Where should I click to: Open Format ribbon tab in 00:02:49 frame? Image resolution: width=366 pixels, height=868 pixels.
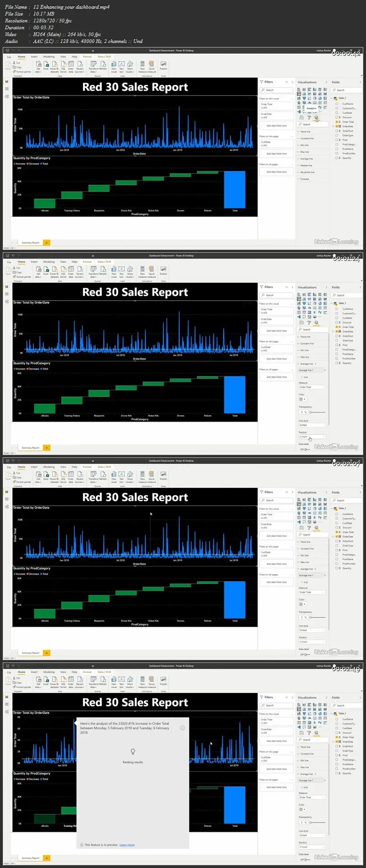[87, 672]
